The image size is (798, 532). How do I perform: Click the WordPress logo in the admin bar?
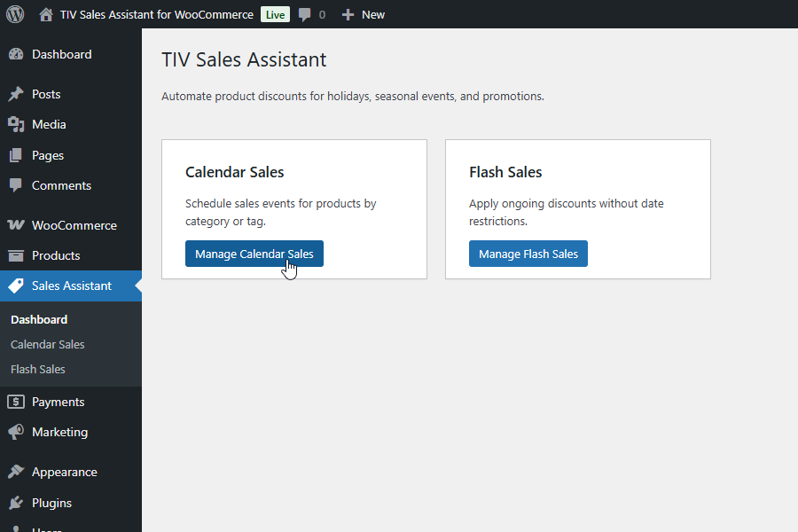14,14
